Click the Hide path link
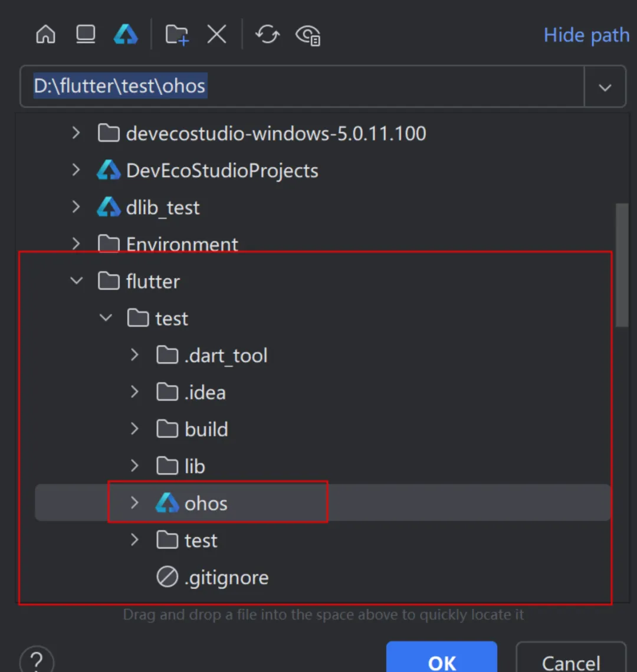Screen dimensions: 637x672 click(x=586, y=35)
